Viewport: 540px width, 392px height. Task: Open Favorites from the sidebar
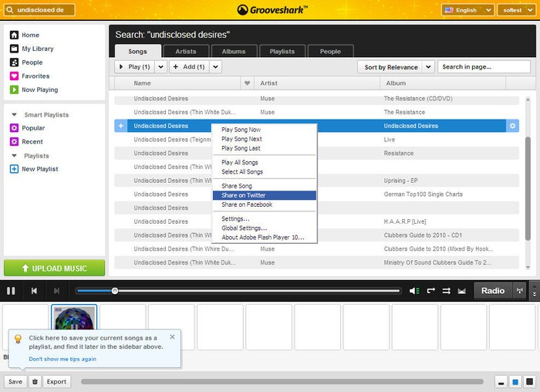click(35, 76)
